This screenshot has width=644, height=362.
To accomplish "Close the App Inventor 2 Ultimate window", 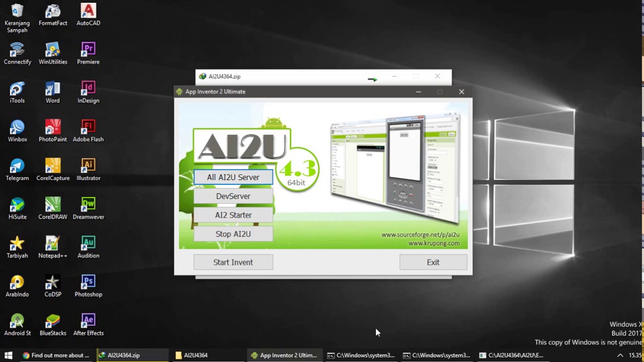I will click(x=461, y=92).
